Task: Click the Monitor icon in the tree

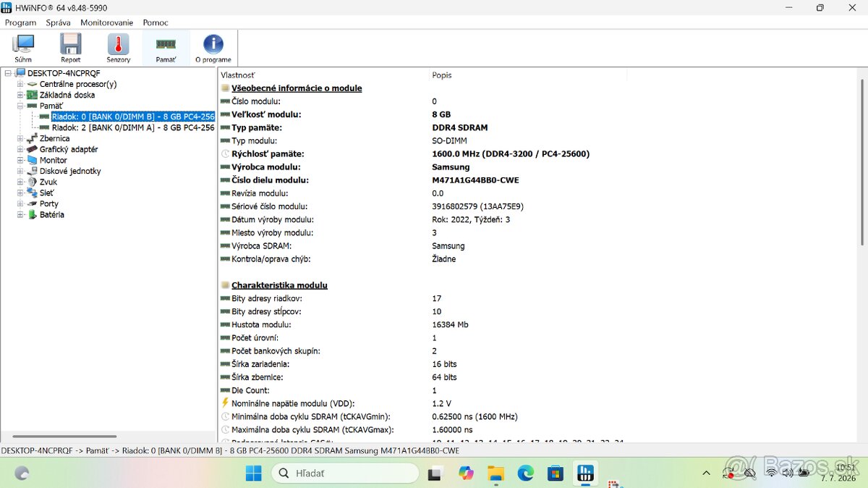Action: [32, 160]
